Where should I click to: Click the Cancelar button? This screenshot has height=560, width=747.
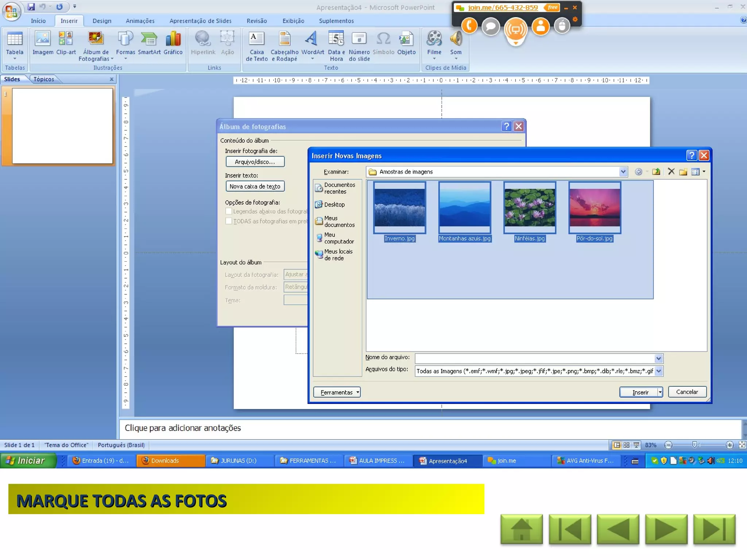pos(687,392)
